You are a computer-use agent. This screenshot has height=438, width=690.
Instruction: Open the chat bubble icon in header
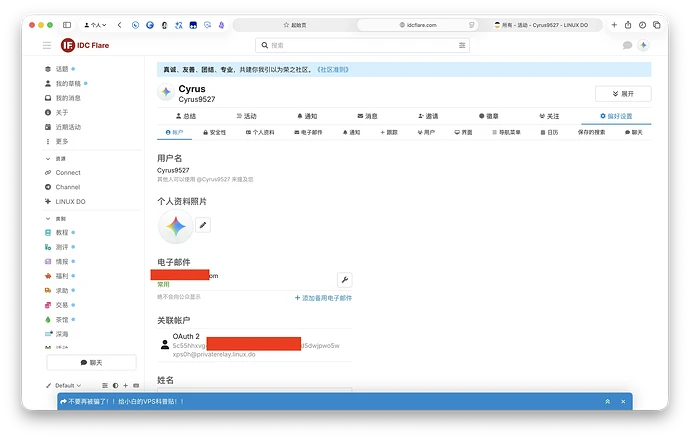[628, 45]
